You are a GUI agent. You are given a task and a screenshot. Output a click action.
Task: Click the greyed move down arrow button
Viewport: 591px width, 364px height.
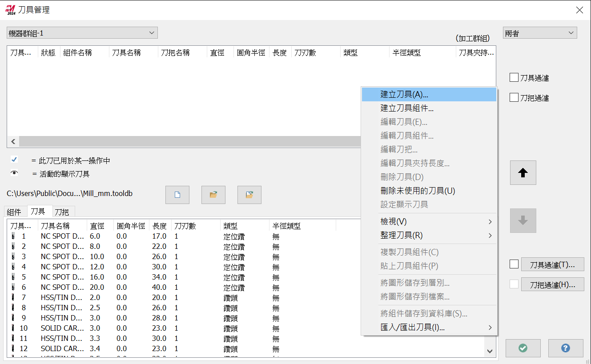(x=523, y=220)
